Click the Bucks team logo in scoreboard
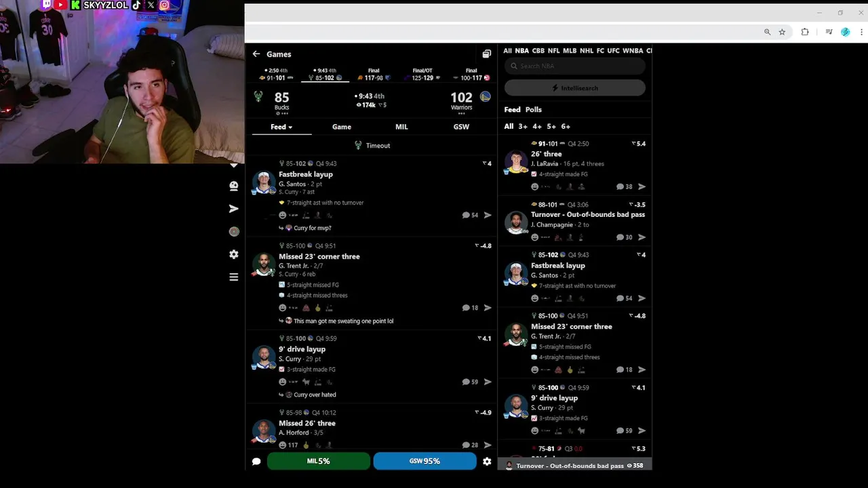Image resolution: width=868 pixels, height=488 pixels. click(258, 97)
